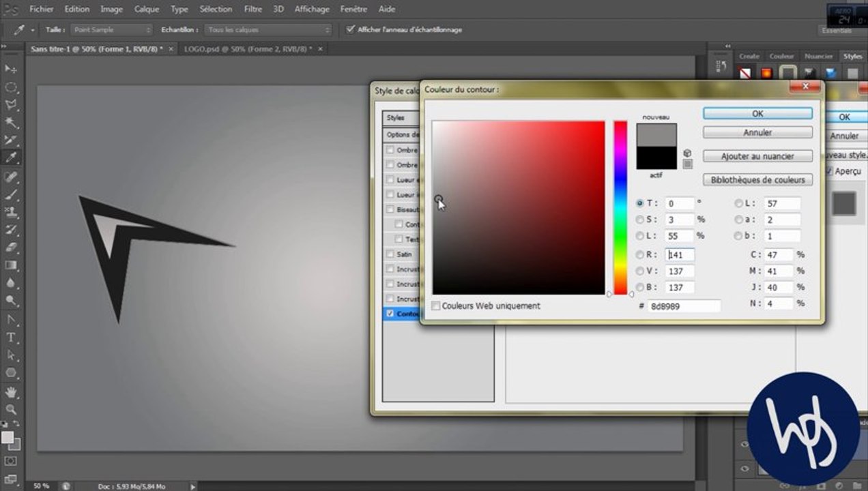
Task: Confirm color picker with OK
Action: click(x=757, y=114)
